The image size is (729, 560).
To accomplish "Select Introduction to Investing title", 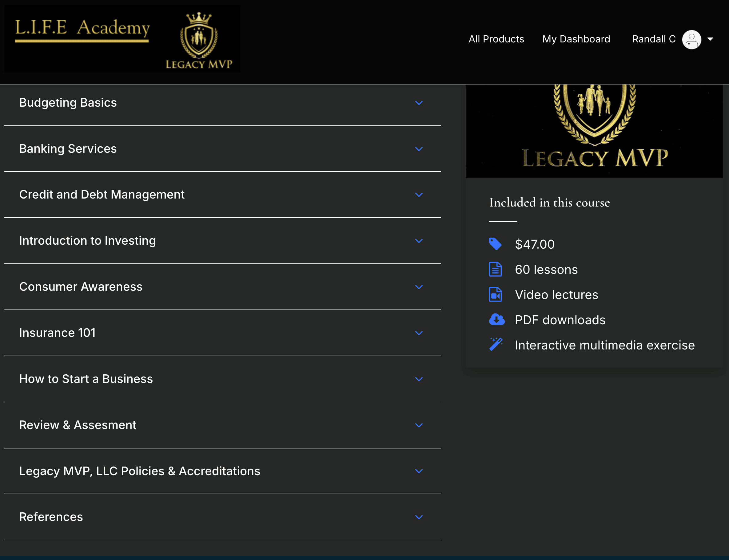I will [87, 241].
